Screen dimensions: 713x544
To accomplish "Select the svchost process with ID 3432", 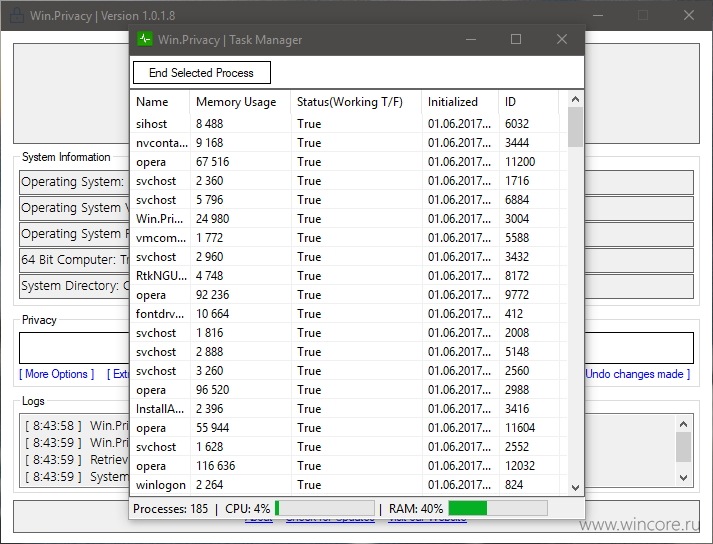I will (349, 257).
